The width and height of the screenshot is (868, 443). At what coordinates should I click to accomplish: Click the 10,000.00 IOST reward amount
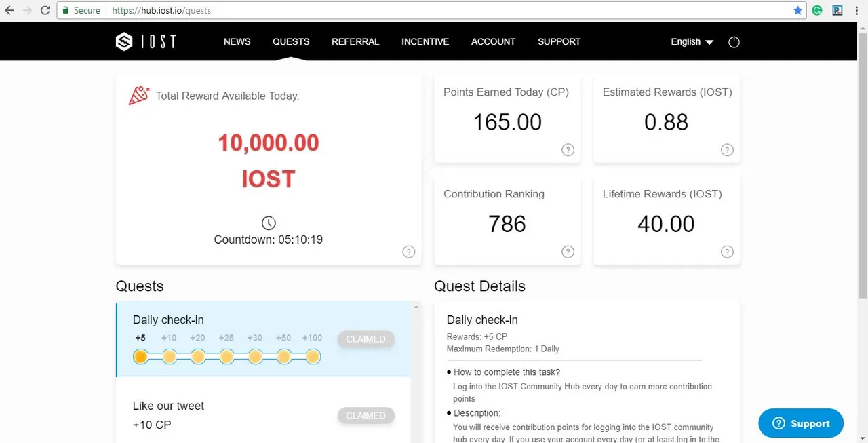[x=269, y=161]
